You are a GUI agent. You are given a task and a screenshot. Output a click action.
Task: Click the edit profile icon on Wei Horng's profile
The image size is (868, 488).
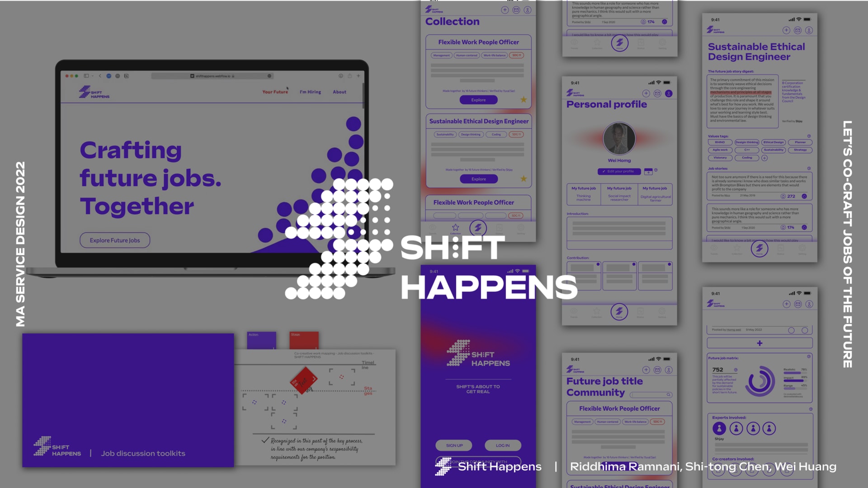619,173
